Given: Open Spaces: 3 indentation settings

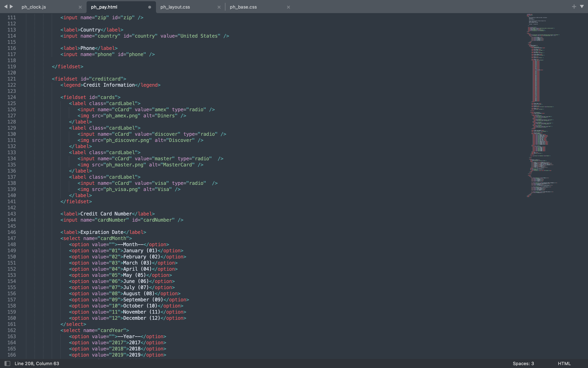Looking at the screenshot, I should point(523,363).
